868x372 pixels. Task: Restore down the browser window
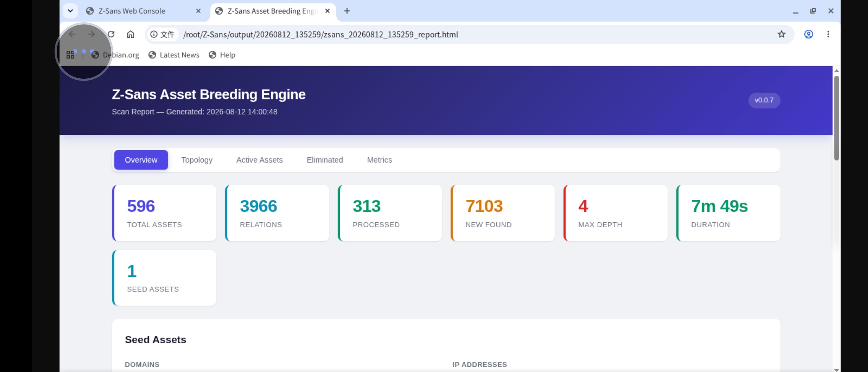click(x=813, y=11)
